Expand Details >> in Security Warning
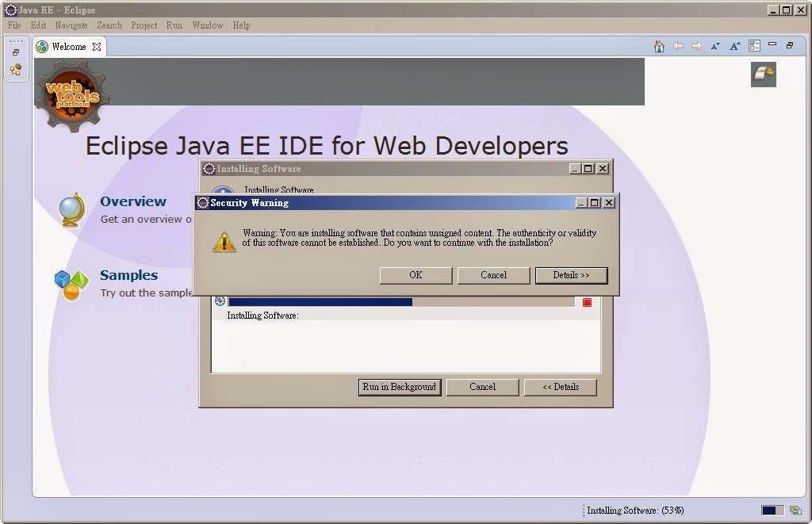Screen dimensions: 812x524 [571, 275]
